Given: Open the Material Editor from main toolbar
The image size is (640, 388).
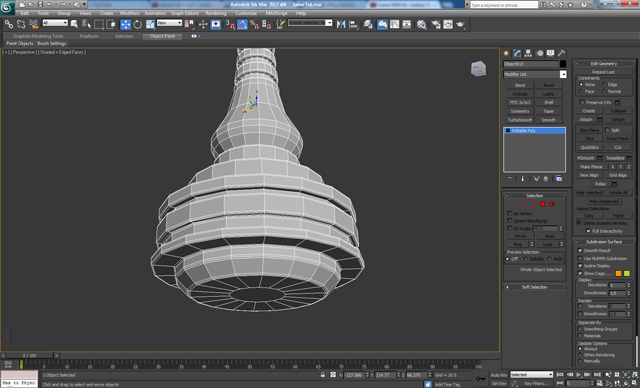Looking at the screenshot, I should pyautogui.click(x=421, y=24).
